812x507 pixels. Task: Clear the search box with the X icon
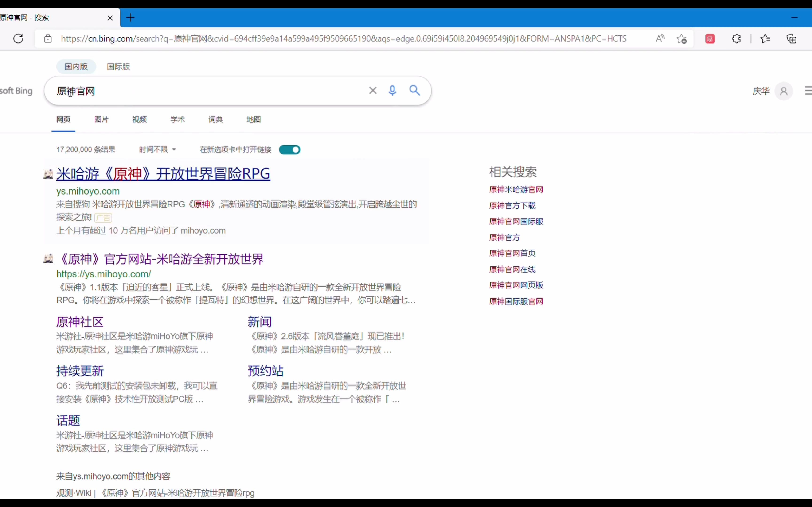tap(372, 90)
